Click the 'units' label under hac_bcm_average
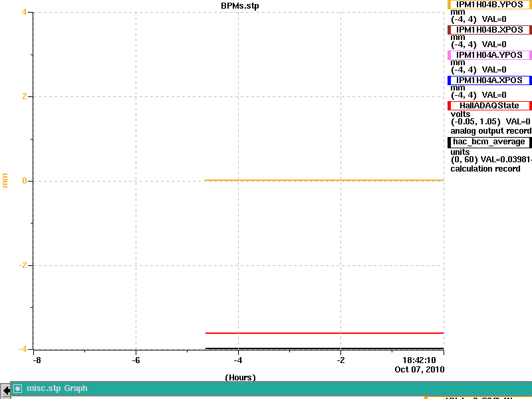The width and height of the screenshot is (532, 399). [460, 152]
